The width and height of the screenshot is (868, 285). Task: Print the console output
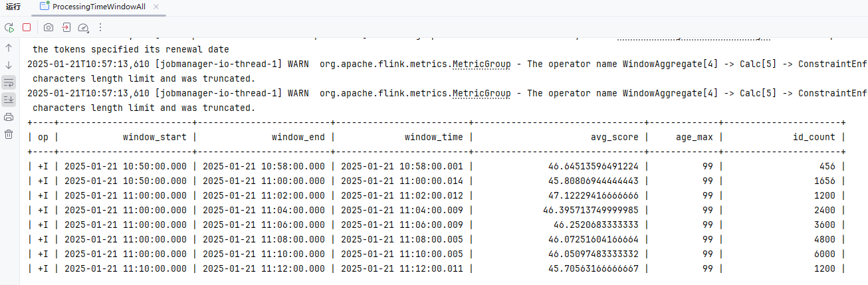[9, 117]
